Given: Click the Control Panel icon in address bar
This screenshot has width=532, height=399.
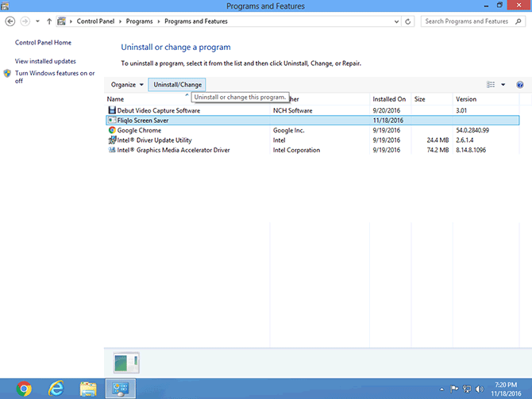Looking at the screenshot, I should pos(61,21).
